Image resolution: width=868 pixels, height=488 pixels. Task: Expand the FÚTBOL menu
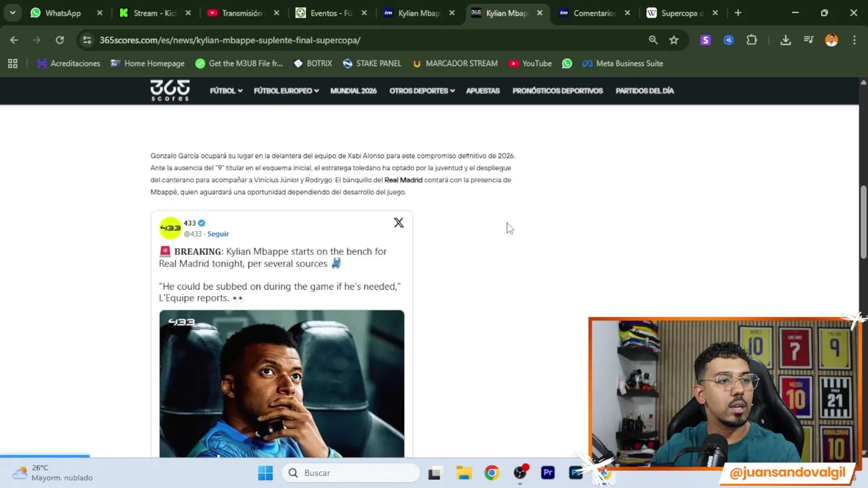pos(226,91)
